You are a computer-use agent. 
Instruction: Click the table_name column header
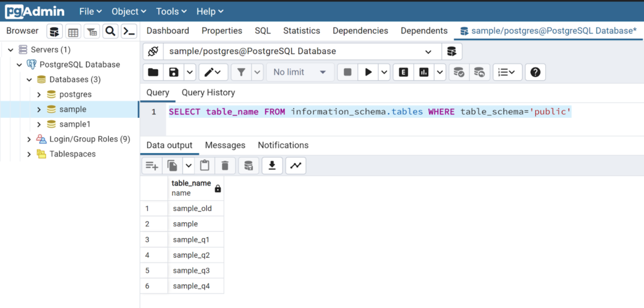[x=196, y=188]
